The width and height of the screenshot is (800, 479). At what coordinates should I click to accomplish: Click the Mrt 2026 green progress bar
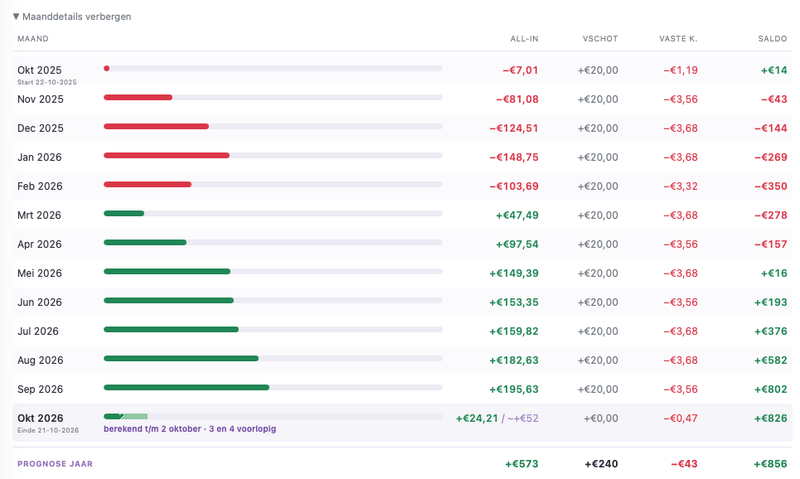(123, 214)
